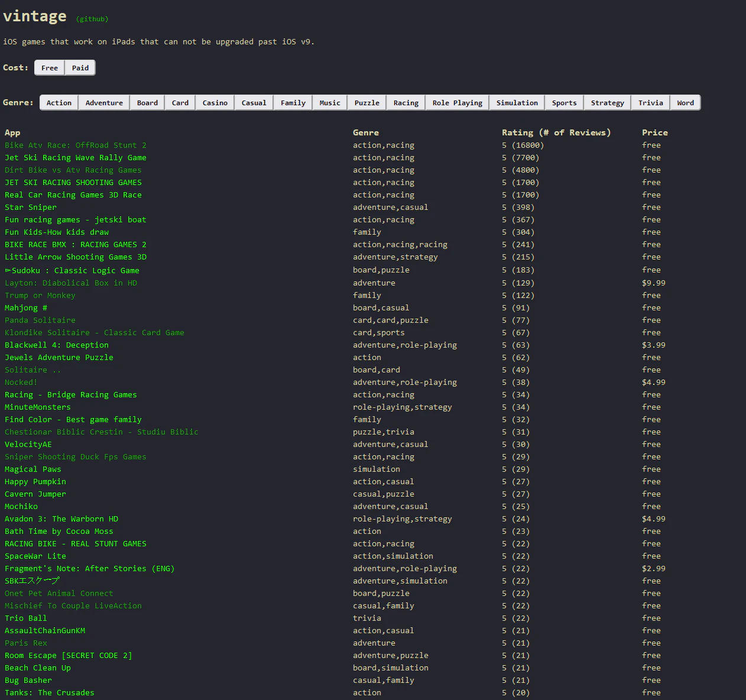Open the Mahjong # app link

[26, 308]
